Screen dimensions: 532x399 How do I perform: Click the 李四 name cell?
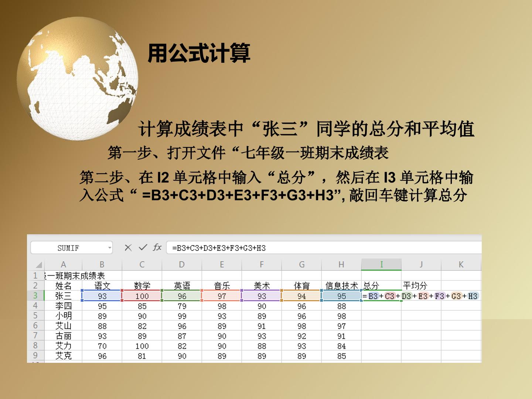coord(63,306)
